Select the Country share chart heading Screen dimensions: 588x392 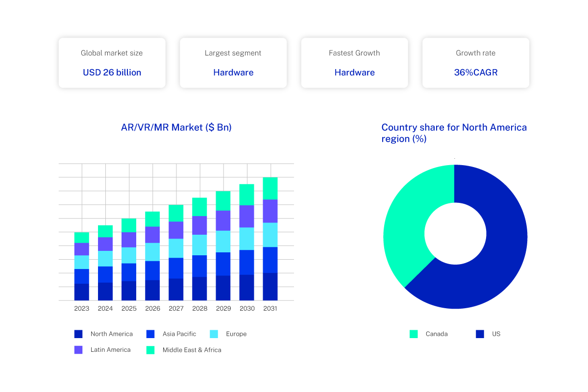[454, 133]
